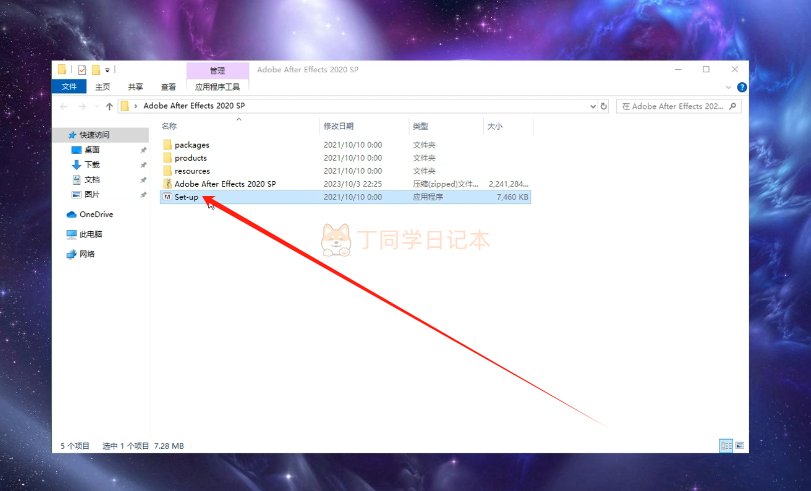Click Adobe After Effects 2020 SP in address path
Viewport: 811px width, 491px height.
[194, 106]
